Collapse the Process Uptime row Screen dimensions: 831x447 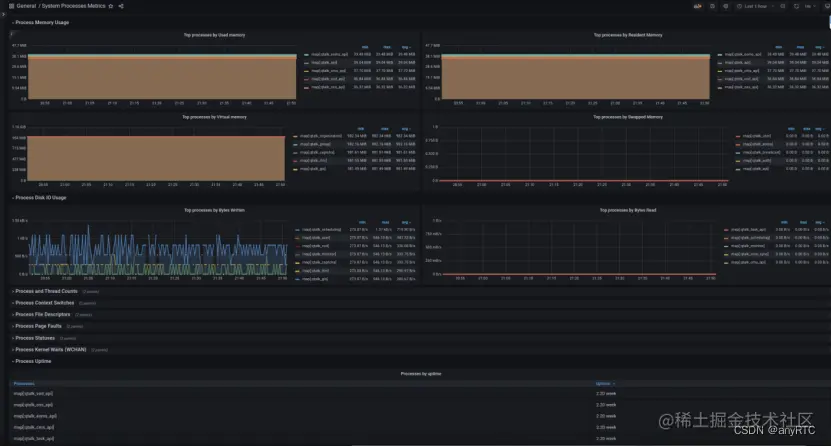[33, 362]
